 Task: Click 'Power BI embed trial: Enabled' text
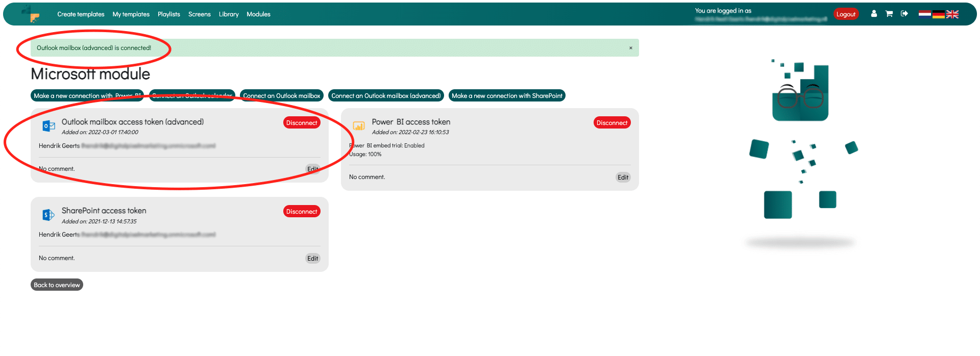[387, 145]
